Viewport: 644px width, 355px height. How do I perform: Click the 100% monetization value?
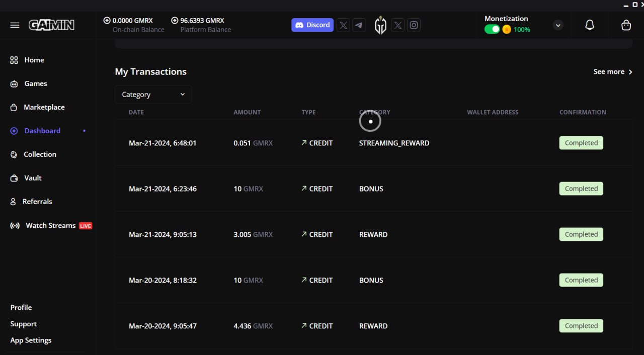(522, 30)
